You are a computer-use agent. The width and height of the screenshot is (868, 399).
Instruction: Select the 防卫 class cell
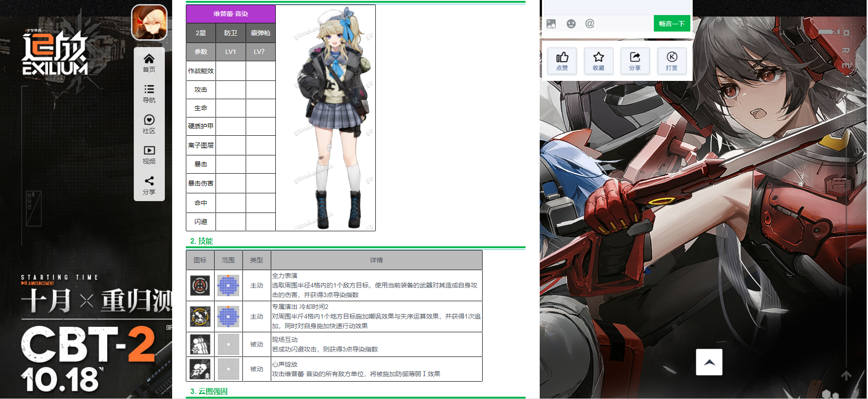(231, 33)
